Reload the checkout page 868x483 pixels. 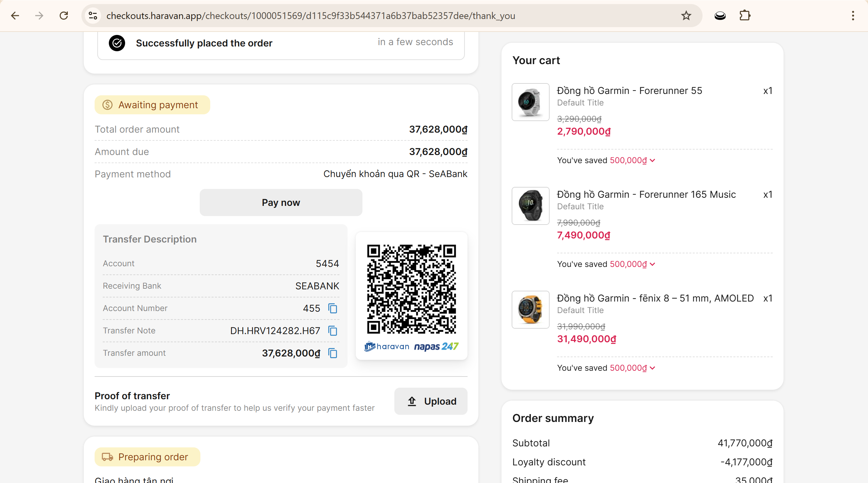[64, 16]
